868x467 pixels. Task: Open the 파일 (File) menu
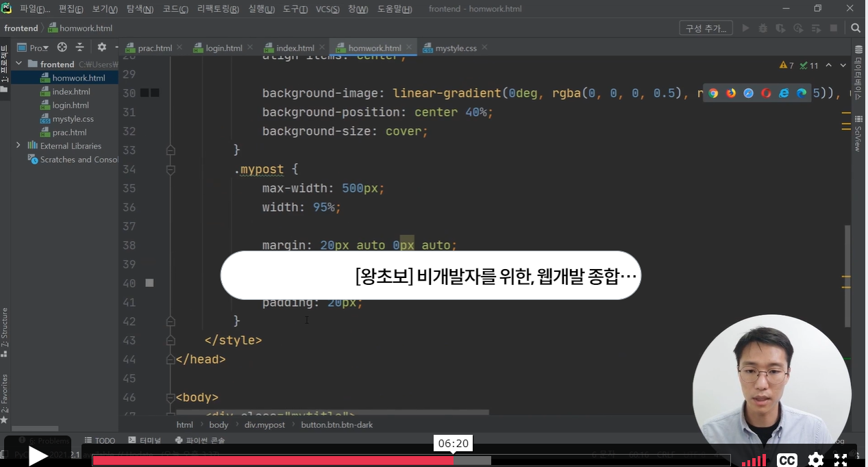[x=34, y=9]
